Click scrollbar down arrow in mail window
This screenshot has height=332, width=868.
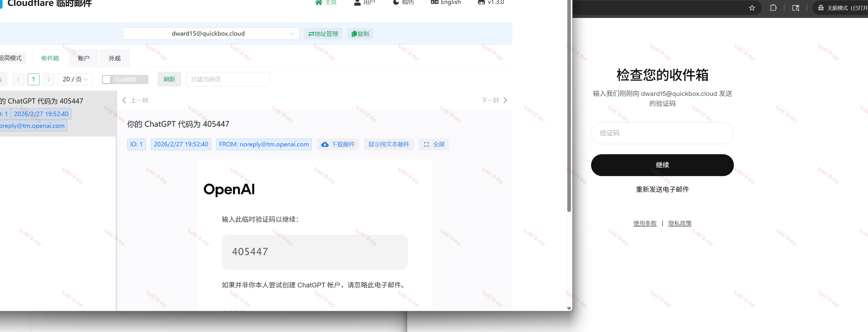(x=569, y=308)
